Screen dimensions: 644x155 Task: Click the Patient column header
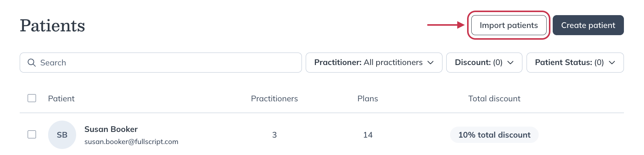(x=61, y=99)
